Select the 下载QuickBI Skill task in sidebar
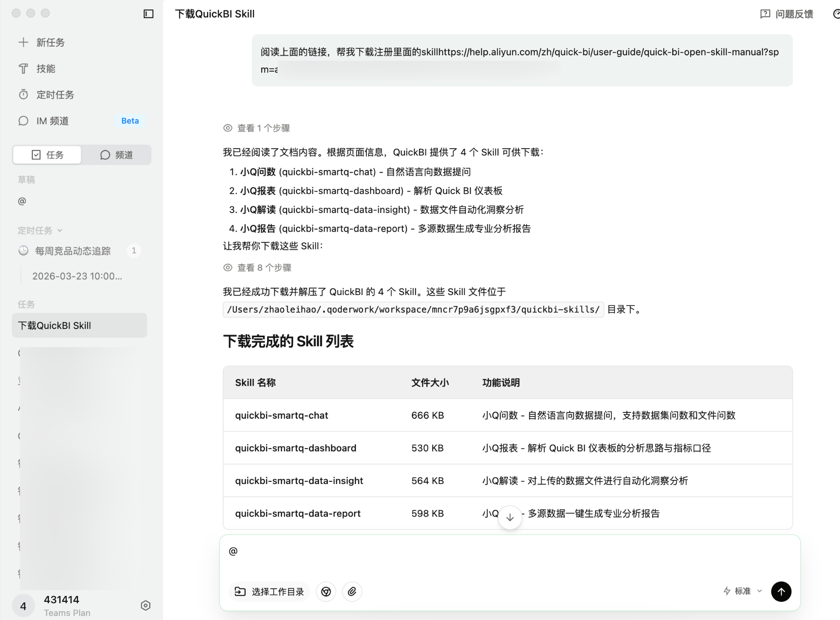The height and width of the screenshot is (620, 840). 79,325
